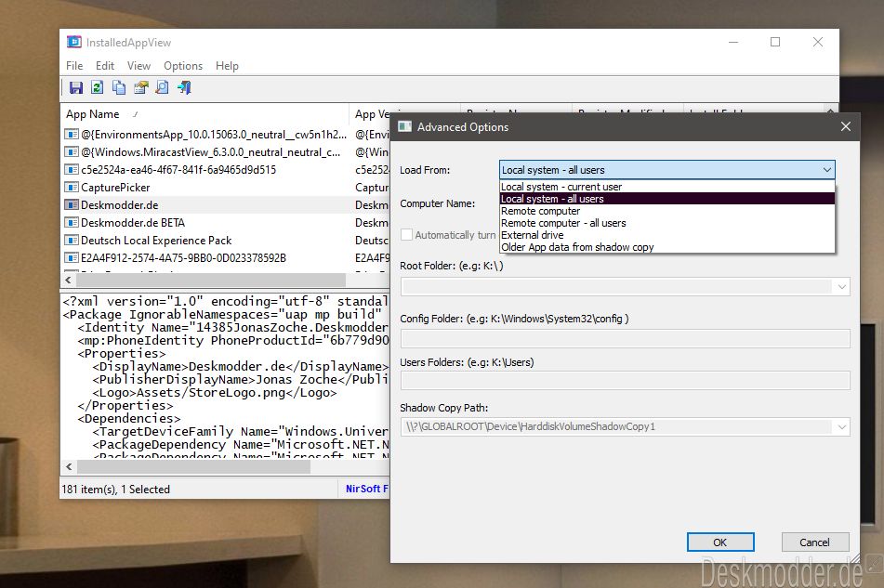Image resolution: width=884 pixels, height=588 pixels.
Task: Choose 'Remote computer' in the list
Action: 666,211
